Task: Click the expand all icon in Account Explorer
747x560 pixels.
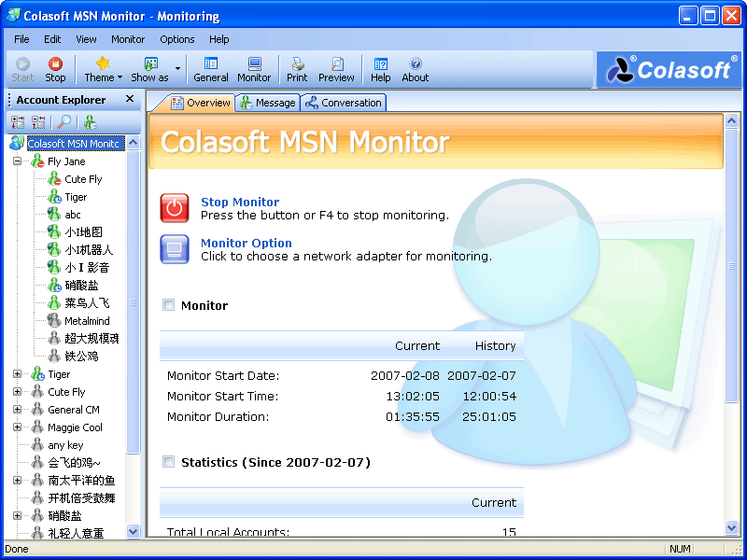Action: (x=18, y=122)
